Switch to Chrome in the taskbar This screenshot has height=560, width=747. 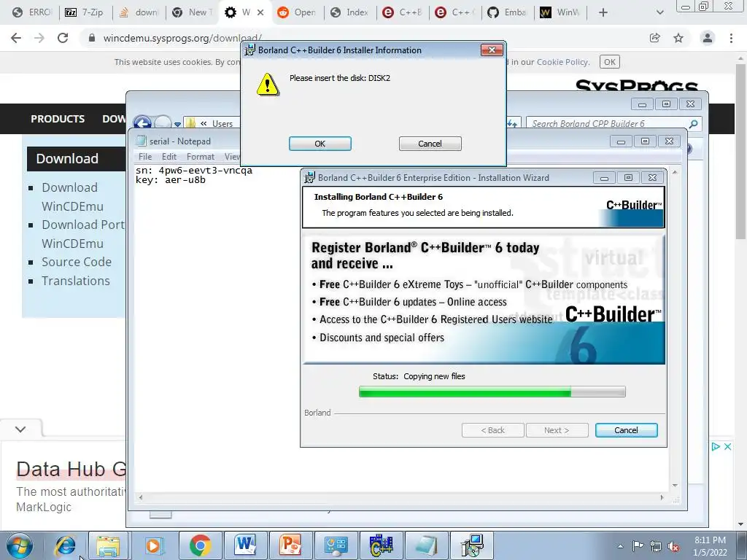(200, 545)
